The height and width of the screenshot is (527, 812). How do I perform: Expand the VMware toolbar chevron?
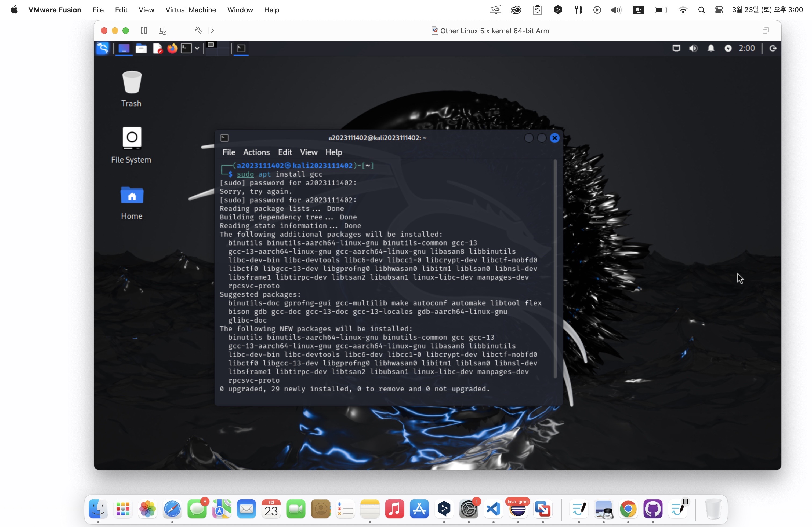212,31
